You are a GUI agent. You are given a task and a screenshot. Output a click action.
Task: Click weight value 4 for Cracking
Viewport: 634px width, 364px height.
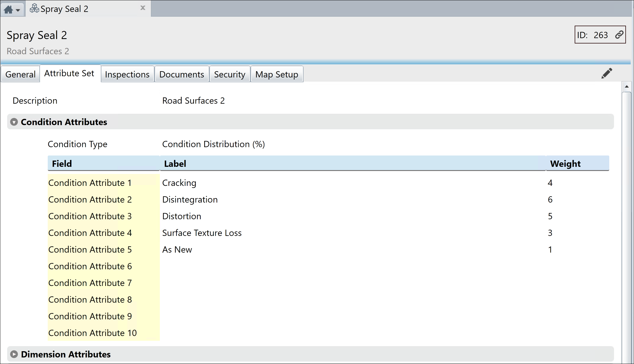pos(550,183)
